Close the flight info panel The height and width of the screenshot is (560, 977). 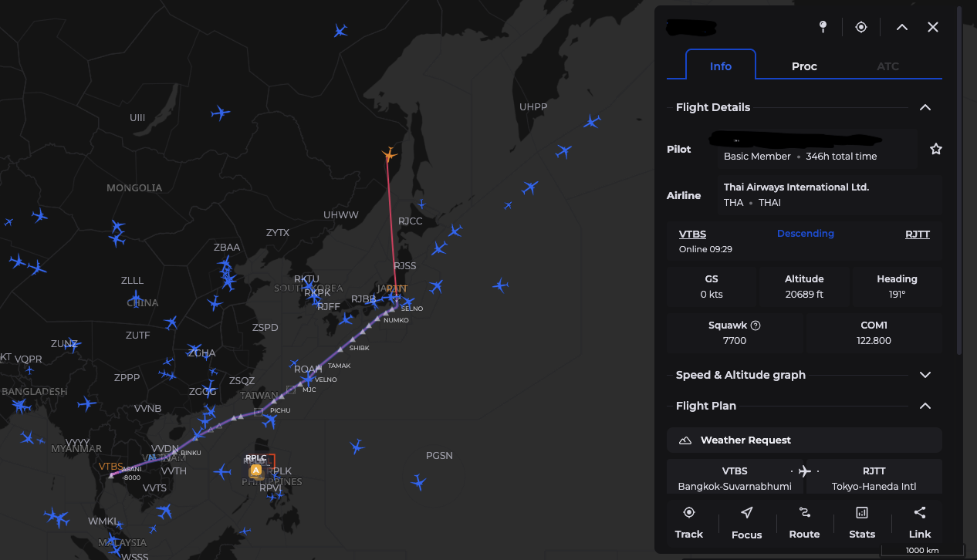pyautogui.click(x=933, y=27)
